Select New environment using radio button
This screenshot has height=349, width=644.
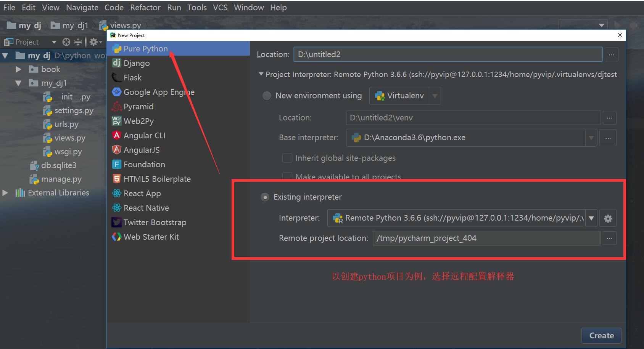pos(267,96)
